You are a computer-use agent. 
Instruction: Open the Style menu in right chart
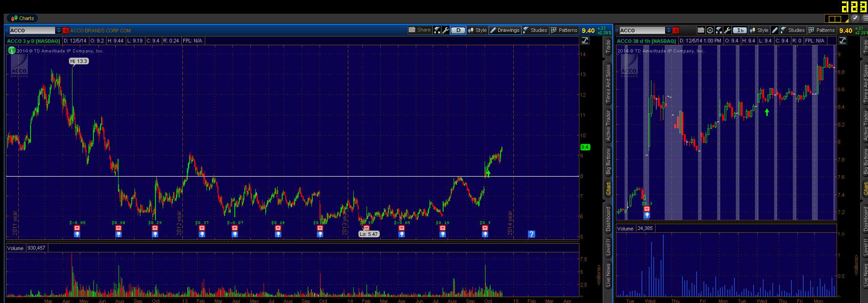[759, 30]
